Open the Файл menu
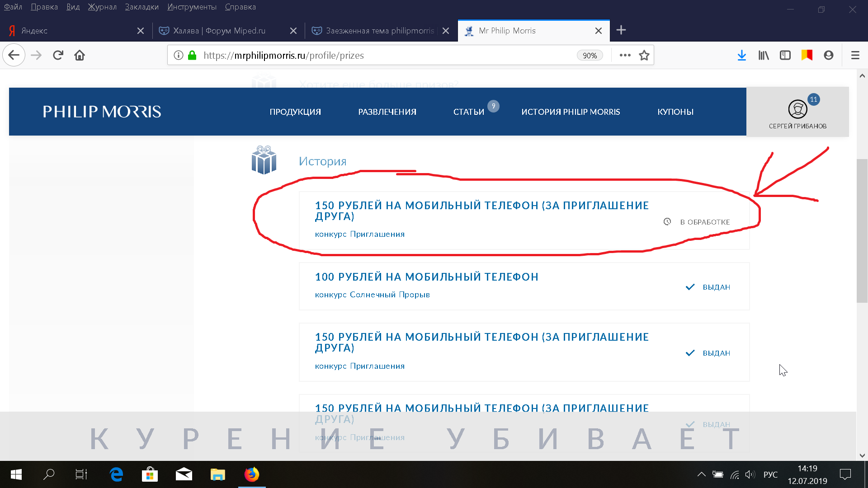Screen dimensions: 868x488 13,7
